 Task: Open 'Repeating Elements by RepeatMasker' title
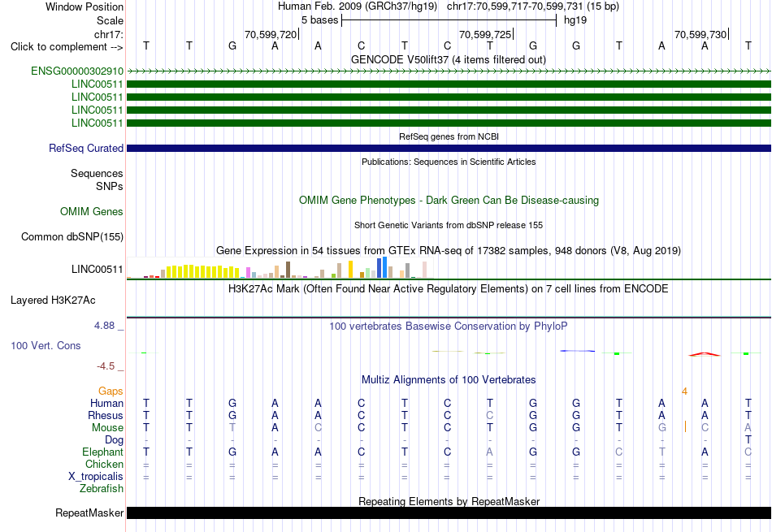tap(449, 501)
